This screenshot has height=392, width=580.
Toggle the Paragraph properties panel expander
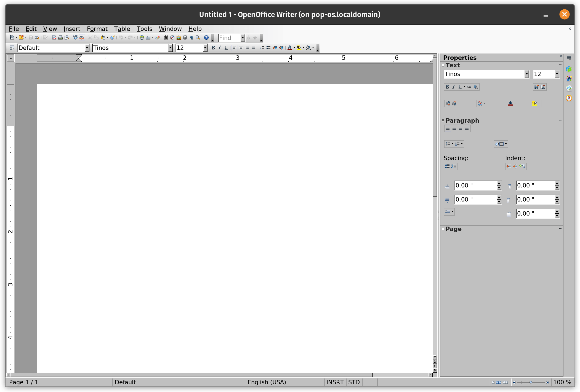pos(443,120)
